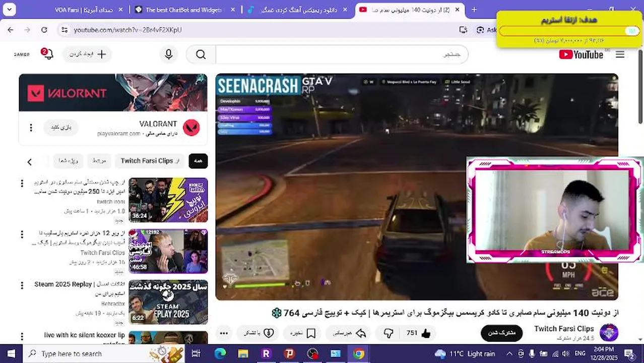Viewport: 644px width, 363px height.
Task: Open more actions three-dots under video
Action: (224, 333)
